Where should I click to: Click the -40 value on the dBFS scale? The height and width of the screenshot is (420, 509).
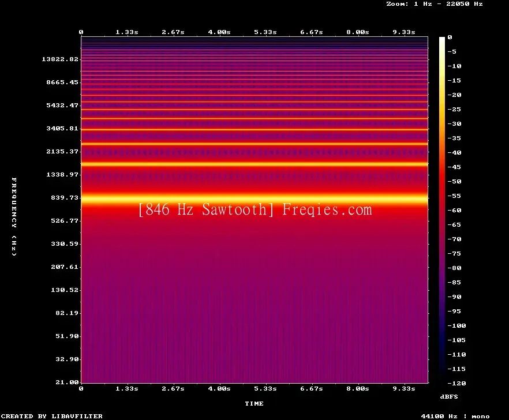tap(454, 152)
